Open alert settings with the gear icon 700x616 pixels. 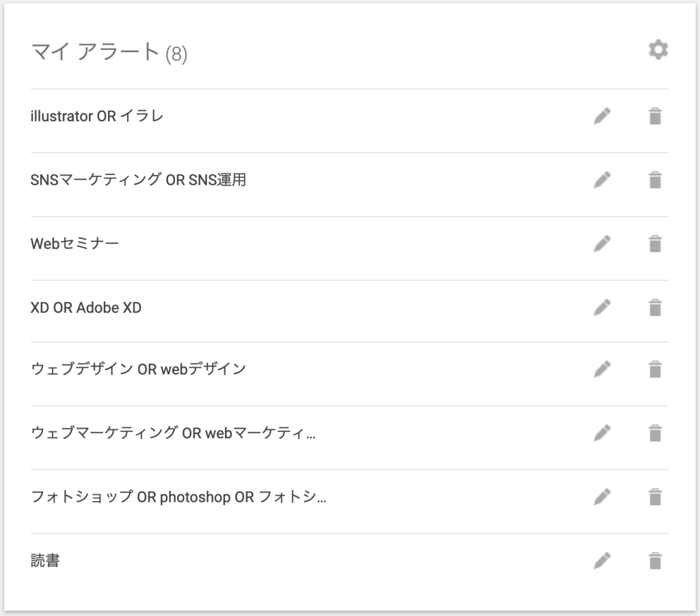pos(658,49)
